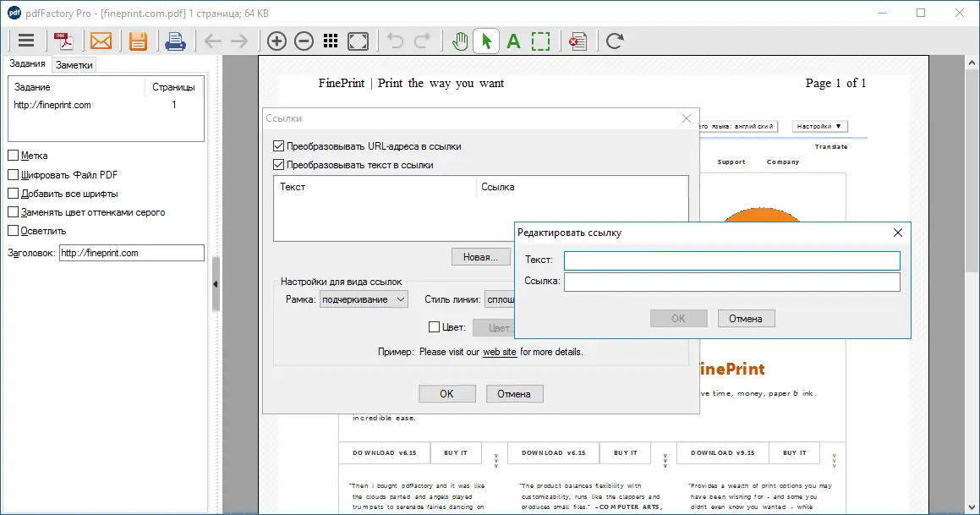Uncheck Преобразовывать URL-адреса в ссылки
Screen dimensions: 980x515
(278, 145)
